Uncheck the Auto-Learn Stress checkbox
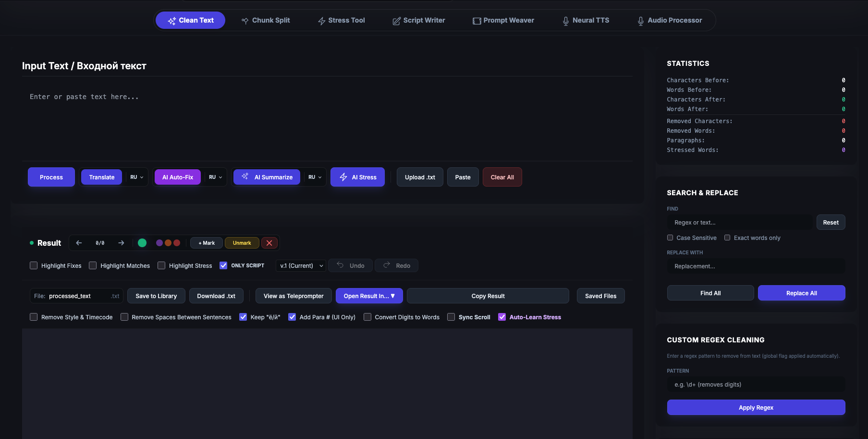The height and width of the screenshot is (439, 868). pos(502,317)
